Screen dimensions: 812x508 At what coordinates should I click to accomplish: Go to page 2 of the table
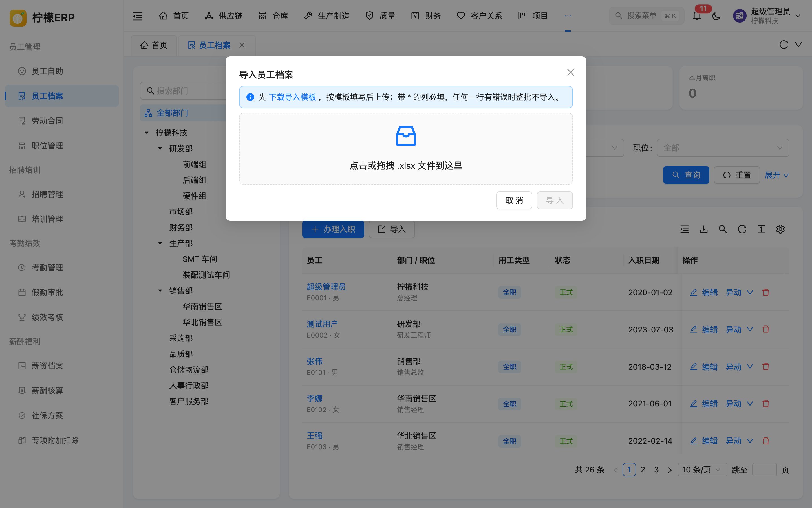pyautogui.click(x=643, y=470)
